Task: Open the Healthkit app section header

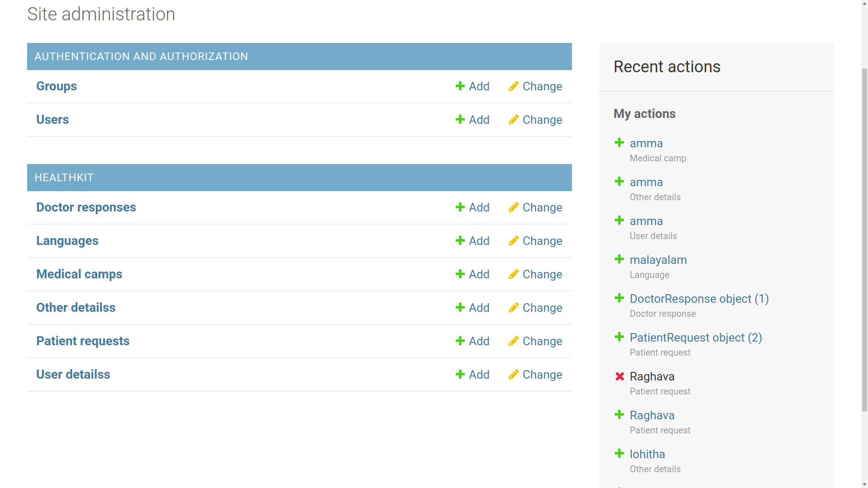Action: tap(64, 178)
